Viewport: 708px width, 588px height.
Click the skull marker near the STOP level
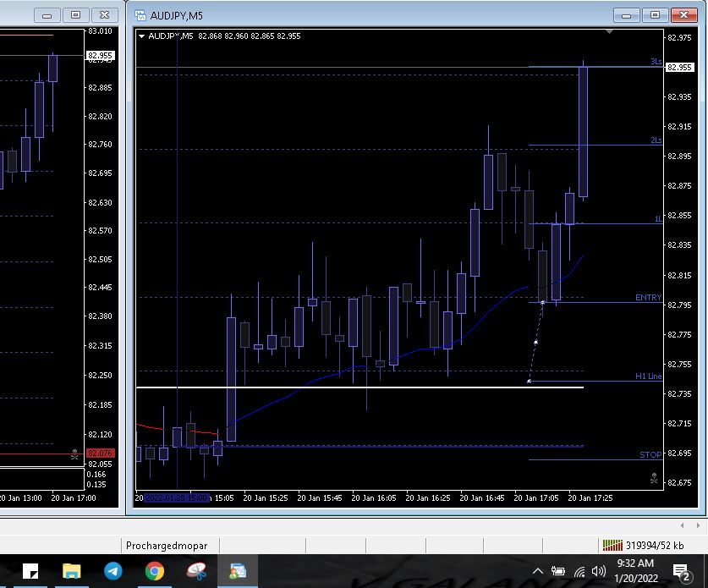[654, 478]
